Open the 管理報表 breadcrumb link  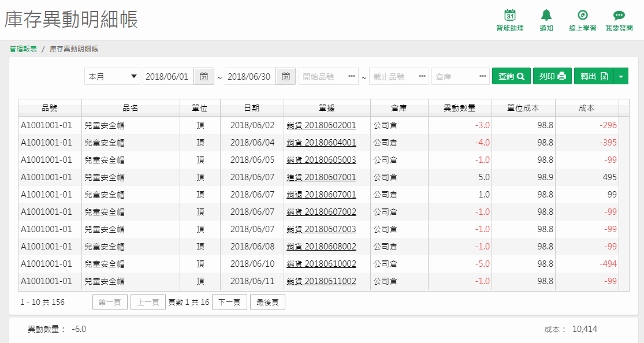(x=23, y=49)
